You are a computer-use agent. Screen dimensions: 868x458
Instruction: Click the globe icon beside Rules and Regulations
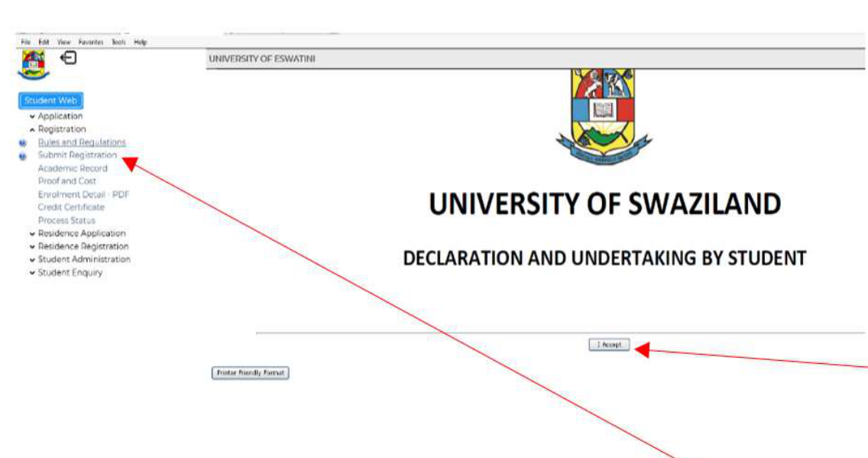click(x=23, y=143)
